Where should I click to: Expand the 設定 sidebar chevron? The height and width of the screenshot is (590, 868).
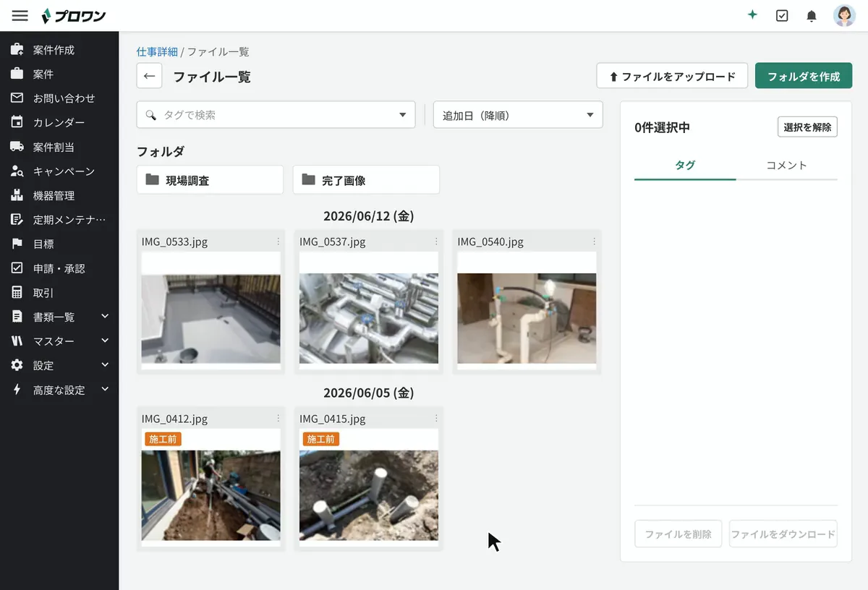[105, 365]
